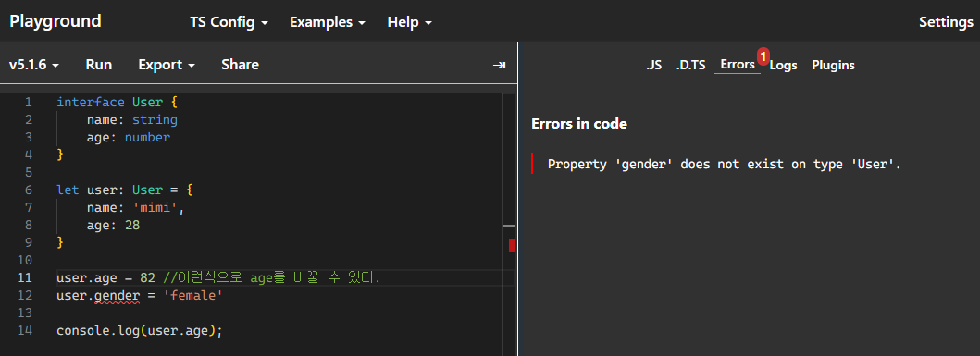980x356 pixels.
Task: Click the 'female' string on line 12
Action: (192, 295)
